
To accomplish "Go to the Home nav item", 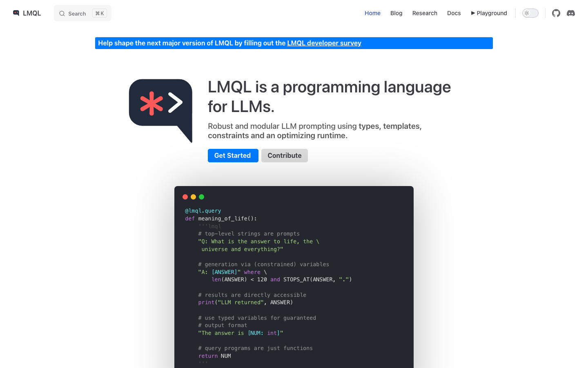I will click(372, 13).
